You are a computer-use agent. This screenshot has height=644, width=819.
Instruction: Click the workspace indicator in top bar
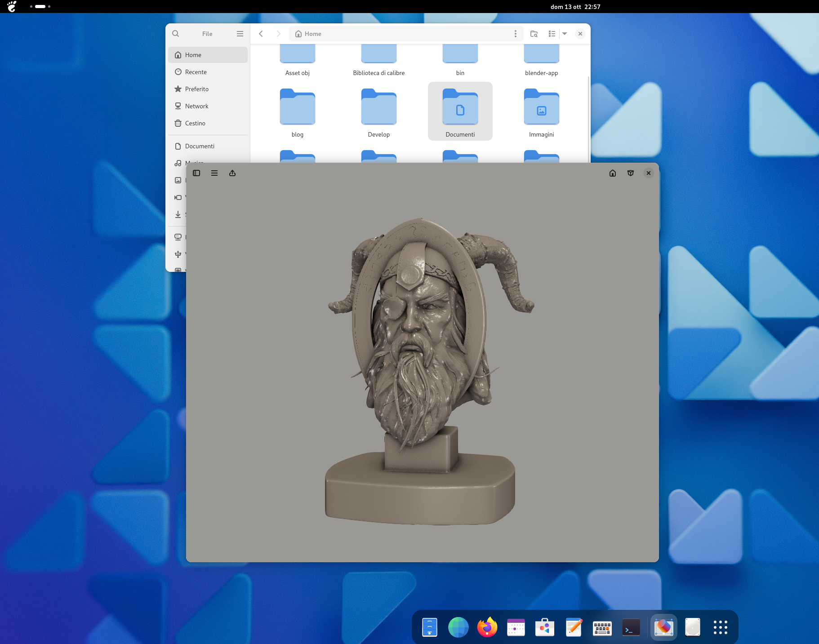pos(40,6)
